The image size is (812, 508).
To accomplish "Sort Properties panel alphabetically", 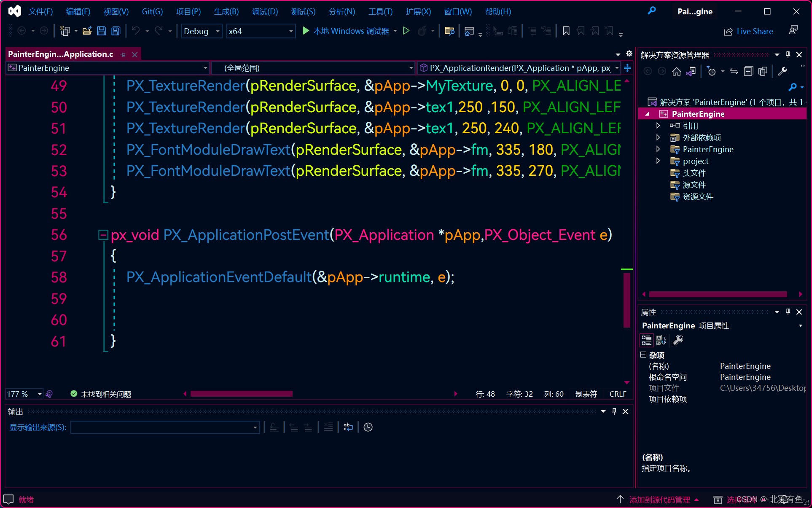I will pos(661,340).
